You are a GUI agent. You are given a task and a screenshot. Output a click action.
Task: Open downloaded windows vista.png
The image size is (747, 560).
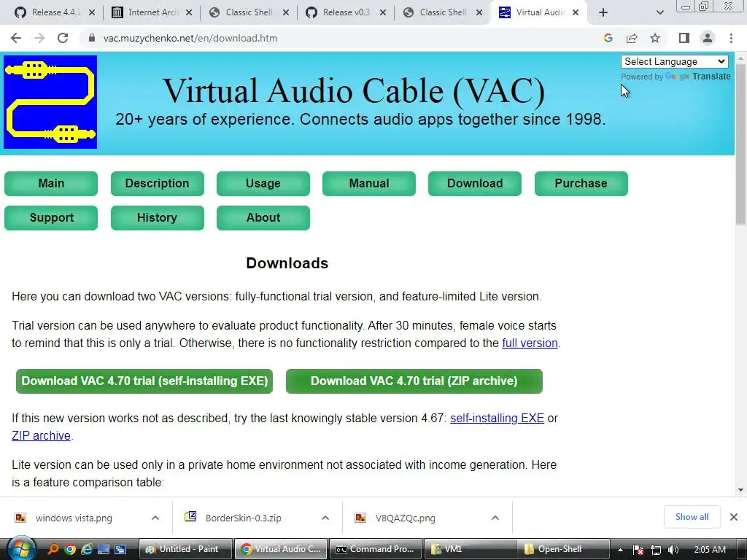coord(74,518)
